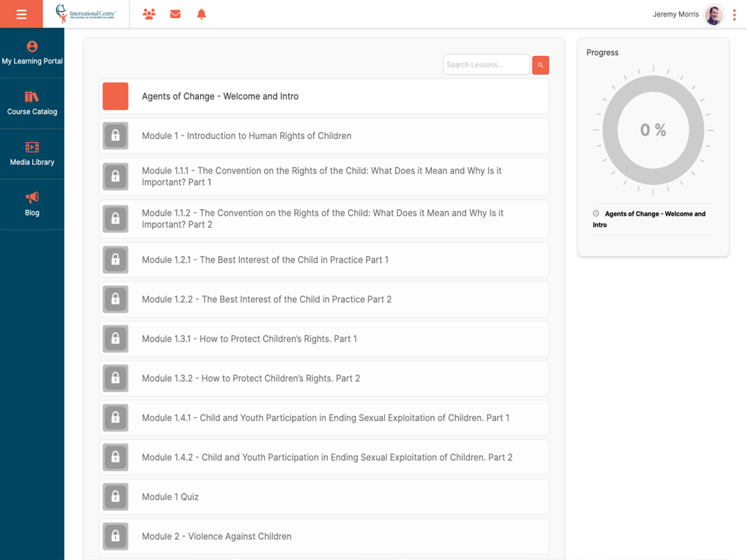Open Module 1.3.1 Protect Children's Rights Part 1
This screenshot has height=560, width=747.
tap(324, 339)
